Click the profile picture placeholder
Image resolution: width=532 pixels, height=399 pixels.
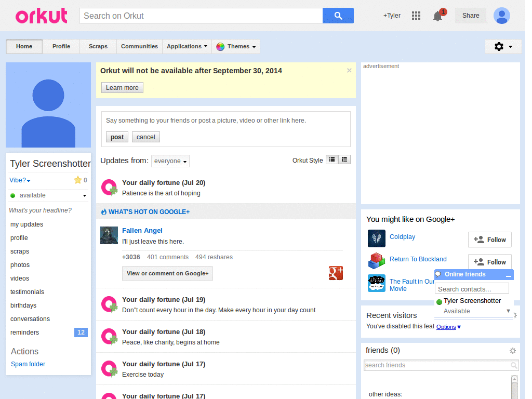(x=48, y=105)
